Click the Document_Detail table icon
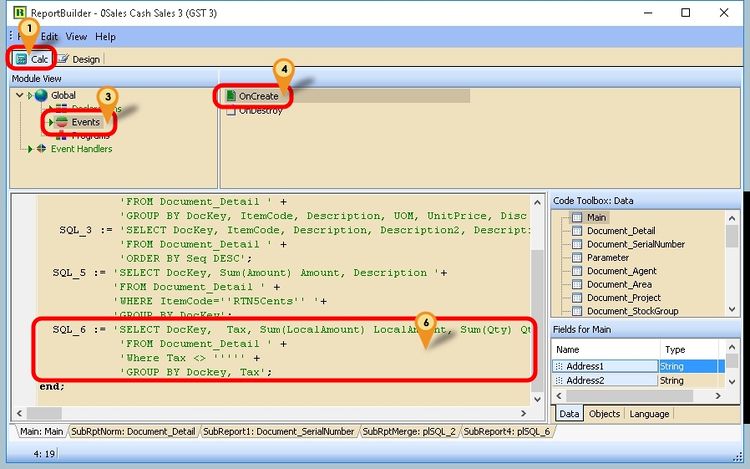This screenshot has height=469, width=750. coord(577,231)
